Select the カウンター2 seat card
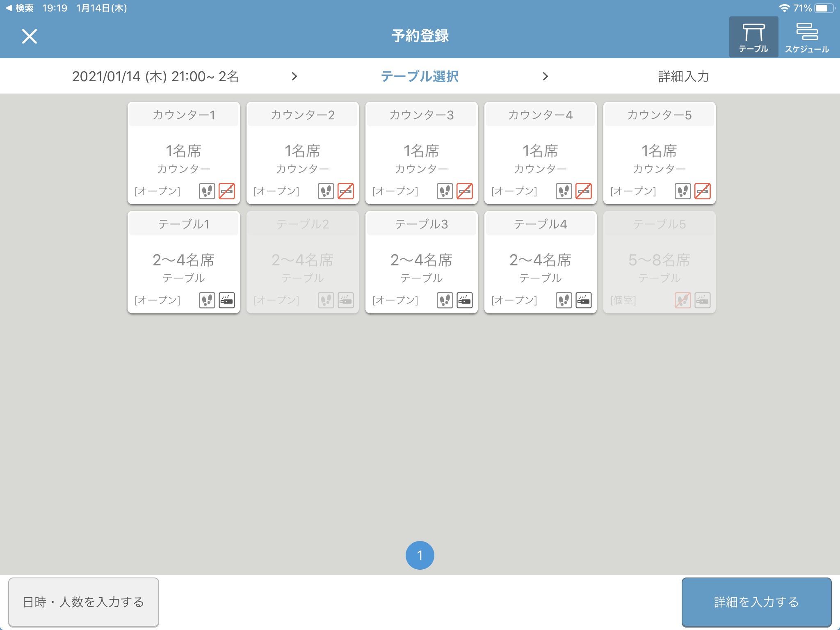The height and width of the screenshot is (630, 840). pyautogui.click(x=303, y=153)
